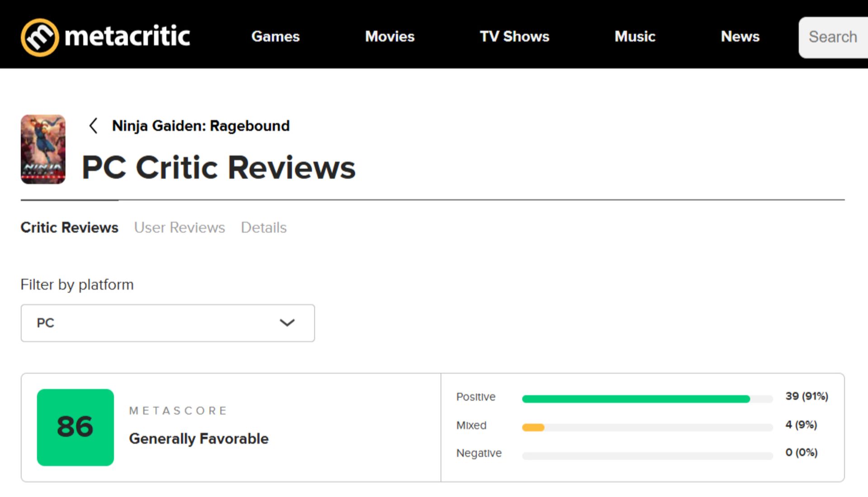The width and height of the screenshot is (868, 497).
Task: Click the Metacritic circular logo icon
Action: coord(40,37)
